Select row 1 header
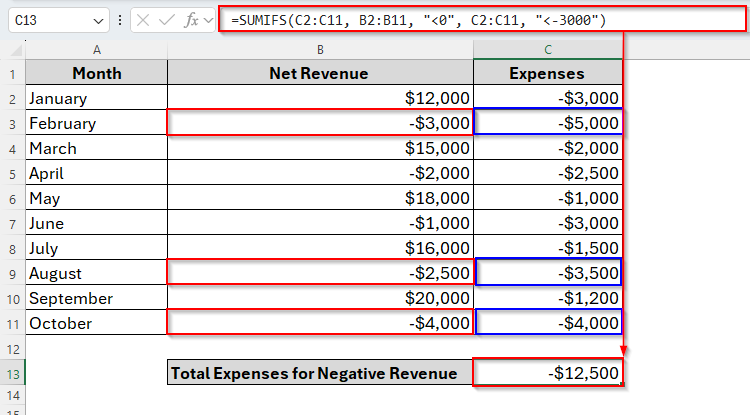This screenshot has width=750, height=415. pyautogui.click(x=13, y=73)
